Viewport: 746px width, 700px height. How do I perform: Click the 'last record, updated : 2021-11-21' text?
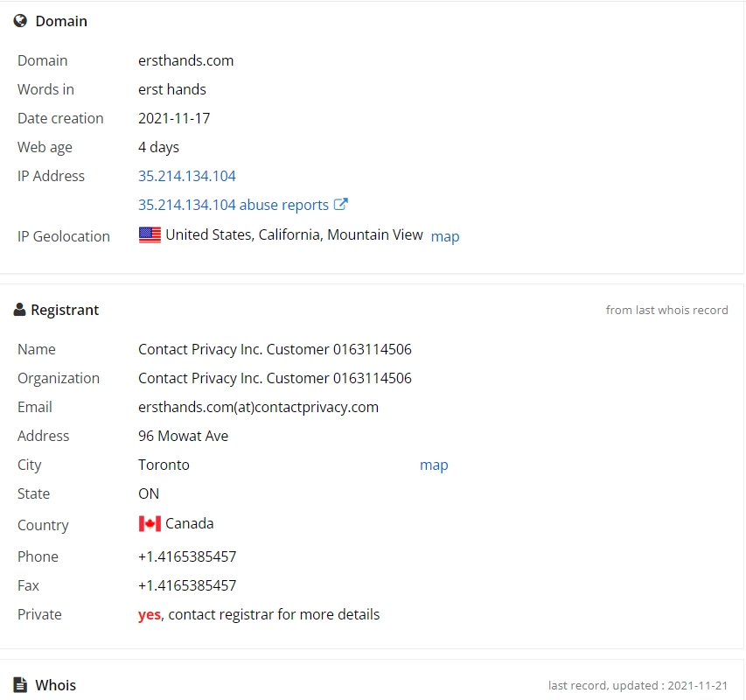click(x=638, y=686)
